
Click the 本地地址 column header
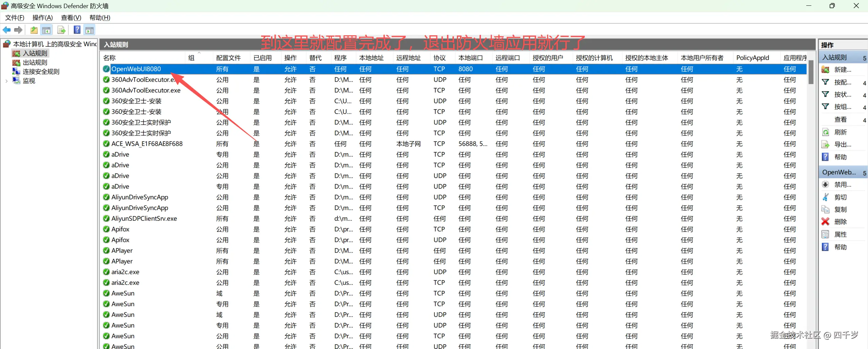point(375,58)
